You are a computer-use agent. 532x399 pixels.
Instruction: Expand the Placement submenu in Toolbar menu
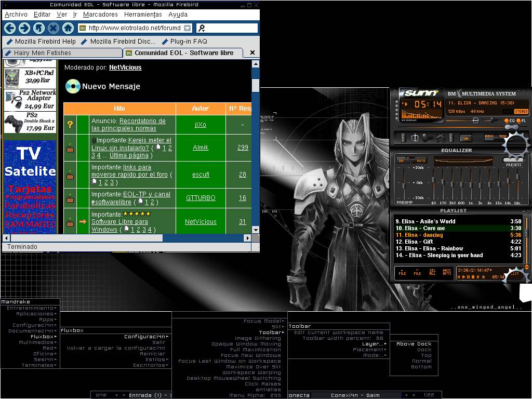tap(369, 350)
